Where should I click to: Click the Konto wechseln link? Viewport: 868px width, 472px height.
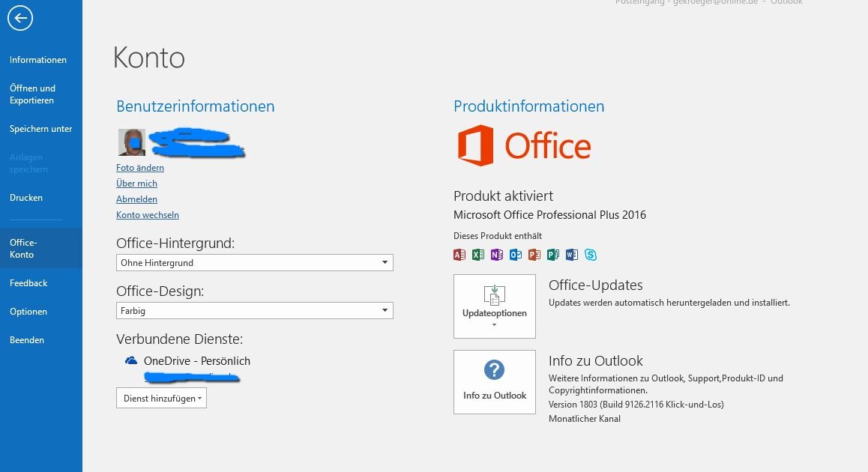pyautogui.click(x=147, y=215)
